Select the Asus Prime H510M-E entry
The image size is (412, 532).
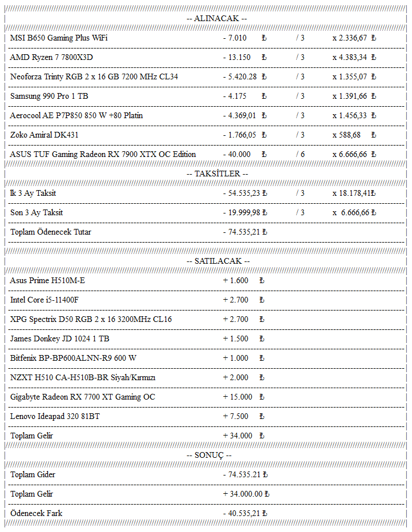(x=47, y=281)
